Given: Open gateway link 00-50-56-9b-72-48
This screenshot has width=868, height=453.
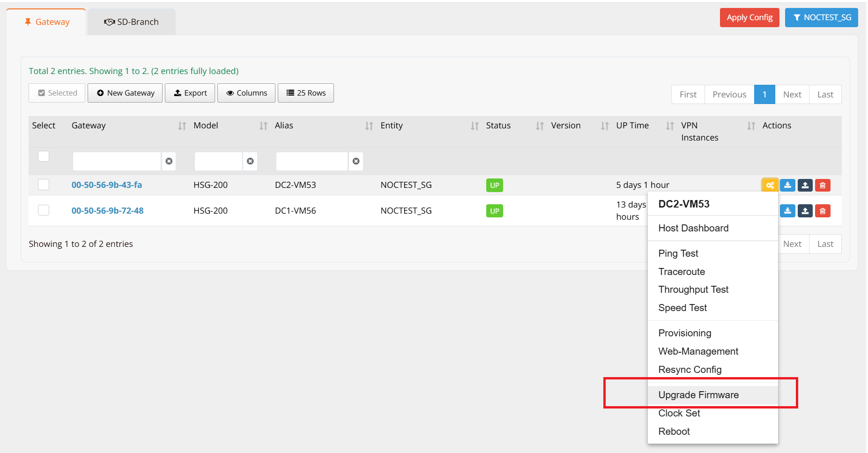Looking at the screenshot, I should (x=108, y=211).
